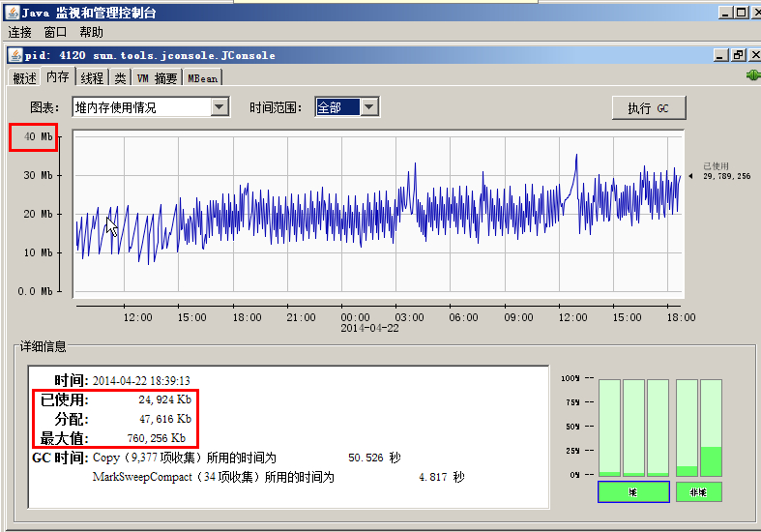
Task: Select the 非堆 button under the bars
Action: [x=698, y=492]
